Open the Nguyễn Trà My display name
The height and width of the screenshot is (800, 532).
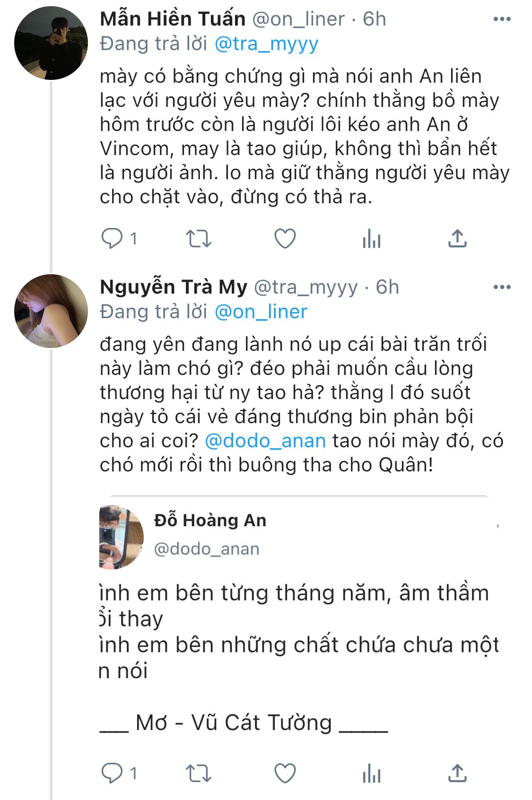pyautogui.click(x=174, y=287)
